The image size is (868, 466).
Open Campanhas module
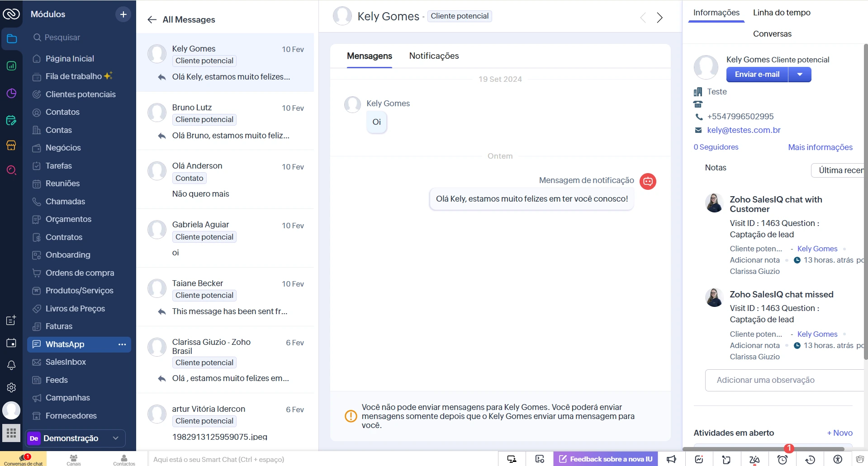[79, 398]
